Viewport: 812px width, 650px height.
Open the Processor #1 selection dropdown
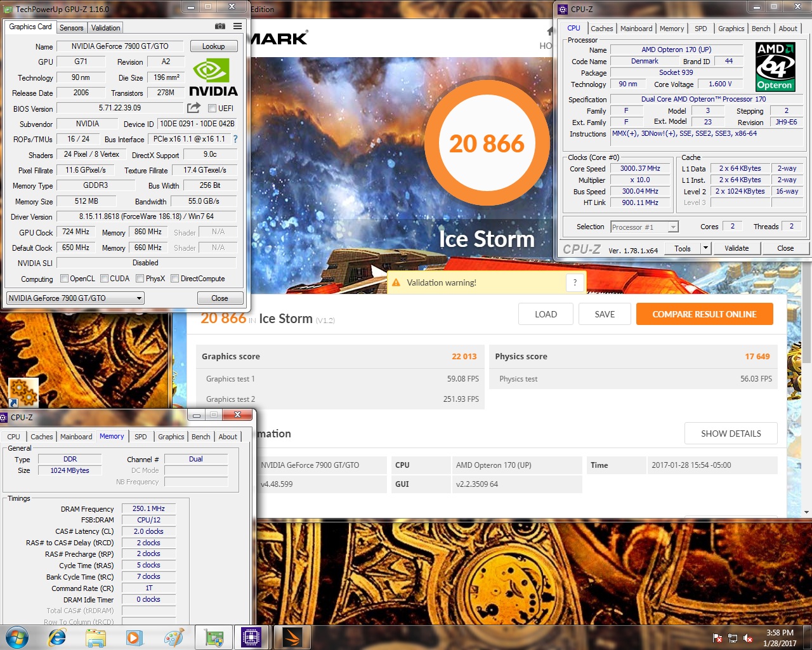click(x=645, y=227)
